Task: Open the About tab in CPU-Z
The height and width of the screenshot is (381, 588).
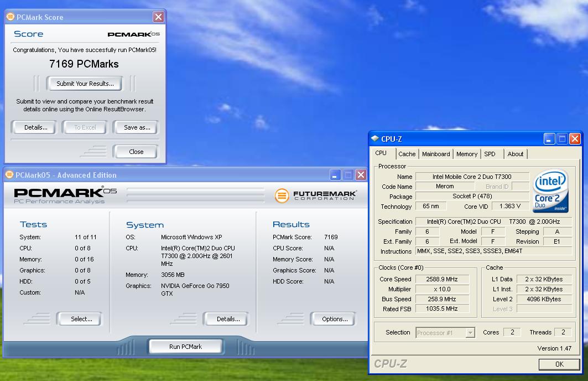Action: tap(516, 154)
